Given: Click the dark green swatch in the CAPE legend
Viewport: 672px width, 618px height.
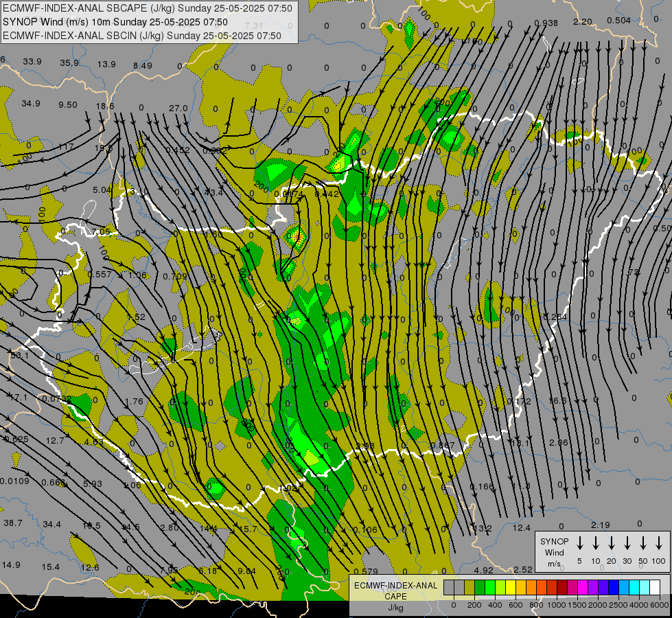Looking at the screenshot, I should (480, 588).
